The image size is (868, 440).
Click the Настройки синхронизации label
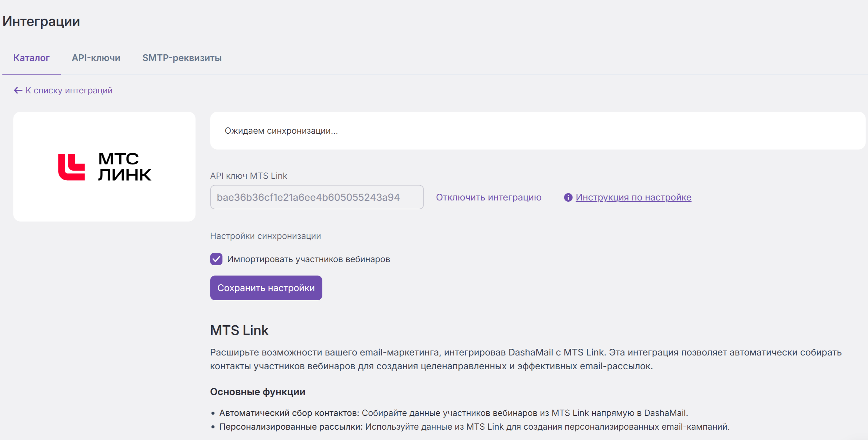[266, 236]
